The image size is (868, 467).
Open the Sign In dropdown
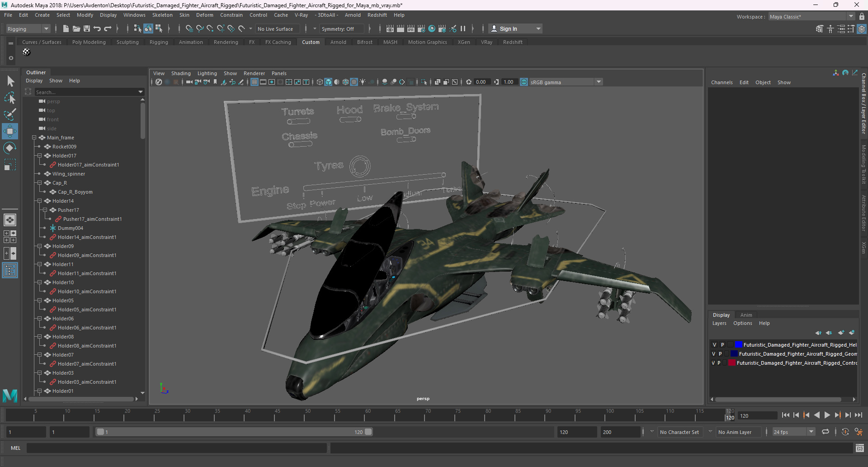(515, 29)
